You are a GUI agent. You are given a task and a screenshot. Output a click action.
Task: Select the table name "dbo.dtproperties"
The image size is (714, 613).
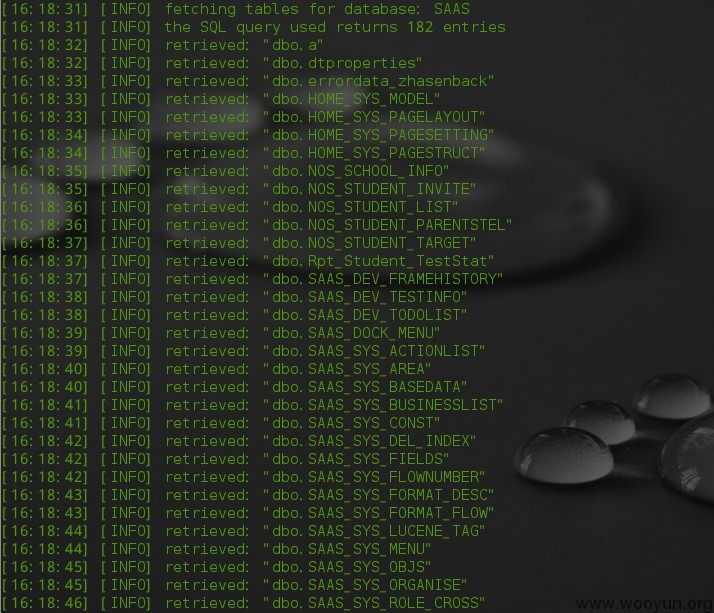343,63
